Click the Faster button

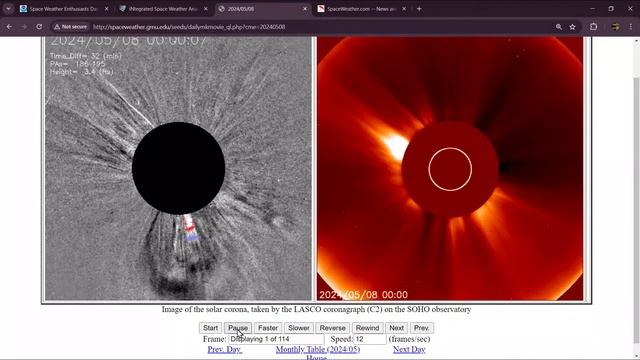point(268,328)
